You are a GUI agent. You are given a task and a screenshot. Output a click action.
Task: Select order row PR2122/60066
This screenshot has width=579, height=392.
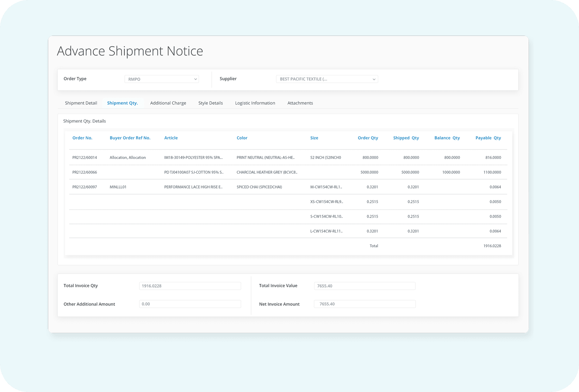85,172
